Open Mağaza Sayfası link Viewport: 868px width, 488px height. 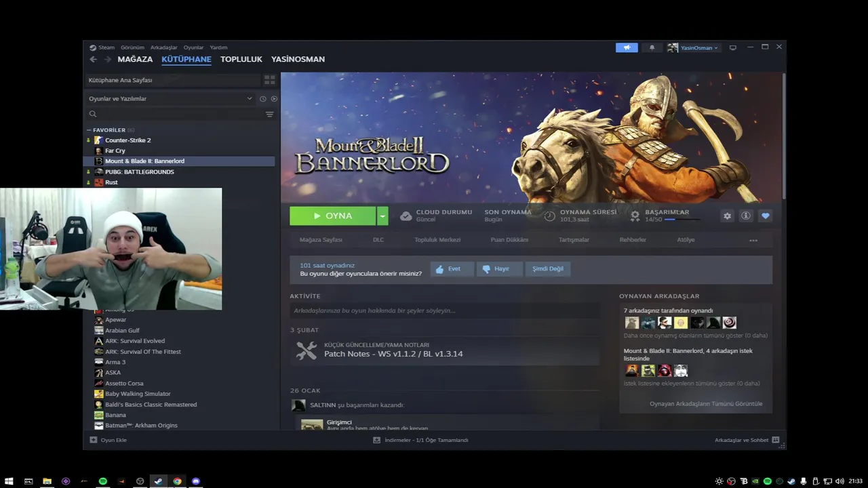[x=321, y=240]
